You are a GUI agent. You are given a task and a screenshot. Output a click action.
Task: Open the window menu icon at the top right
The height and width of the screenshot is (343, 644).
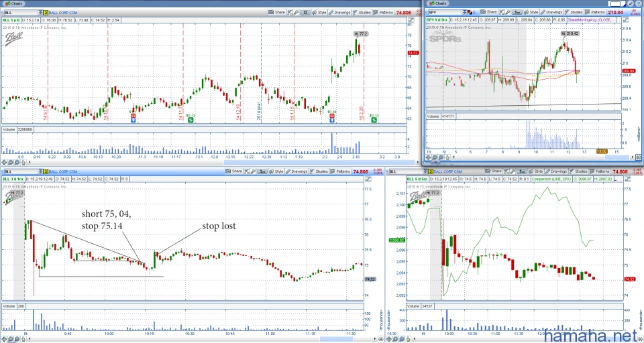click(639, 3)
